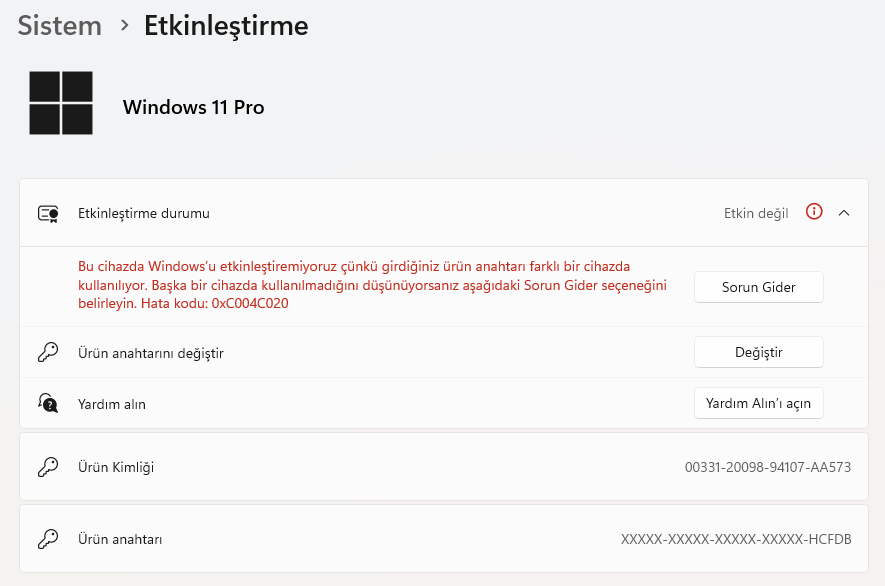Click the Windows 11 logo icon

click(61, 103)
